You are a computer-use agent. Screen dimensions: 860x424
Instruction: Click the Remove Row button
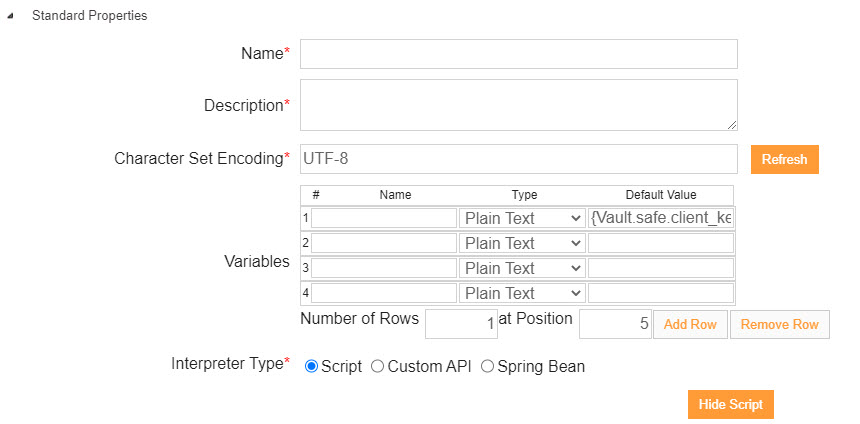pos(779,324)
